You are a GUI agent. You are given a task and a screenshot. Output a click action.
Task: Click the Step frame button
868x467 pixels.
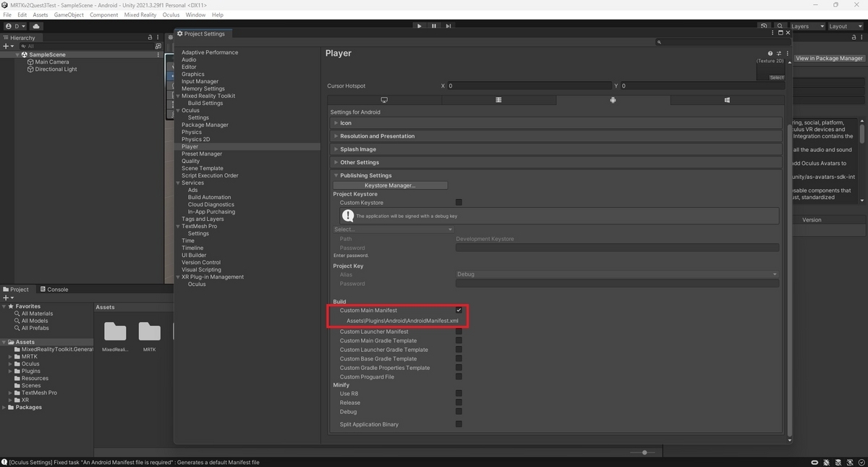coord(448,26)
